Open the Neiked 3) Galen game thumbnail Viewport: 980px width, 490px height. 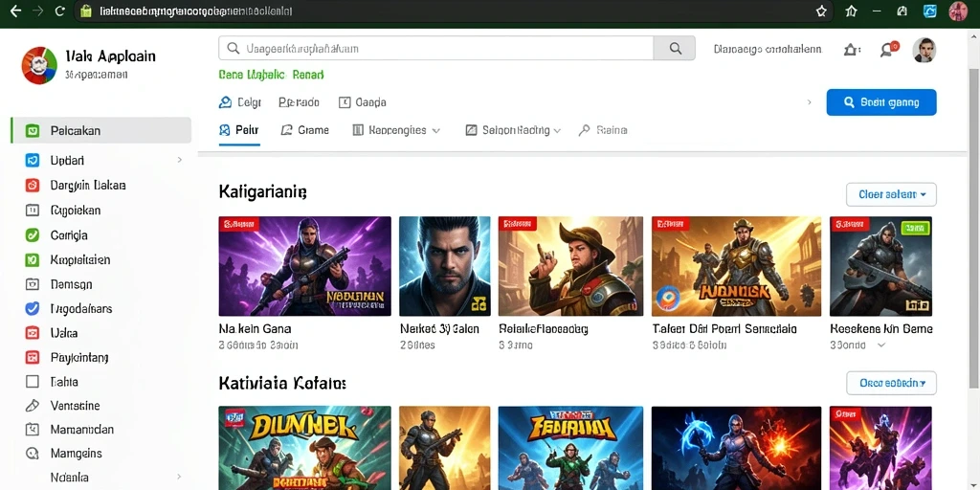pyautogui.click(x=445, y=266)
